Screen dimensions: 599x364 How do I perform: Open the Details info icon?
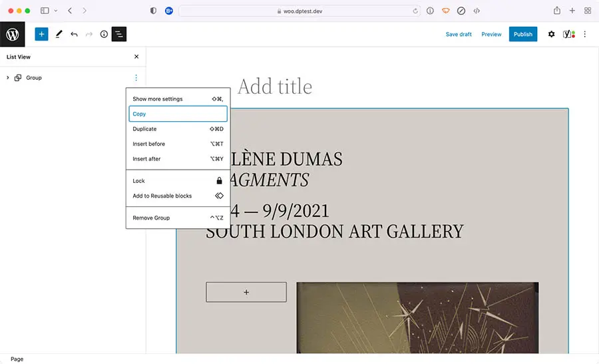(x=104, y=34)
